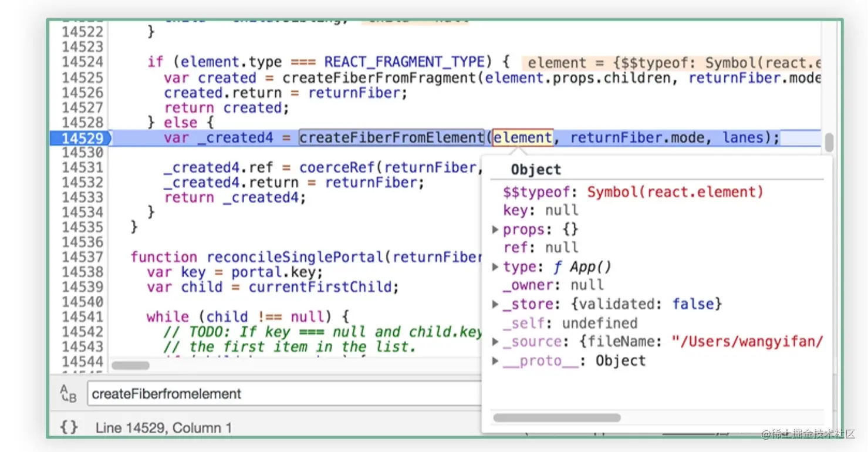Click the search field containing createFiberfromelement
The image size is (868, 452).
(x=285, y=394)
